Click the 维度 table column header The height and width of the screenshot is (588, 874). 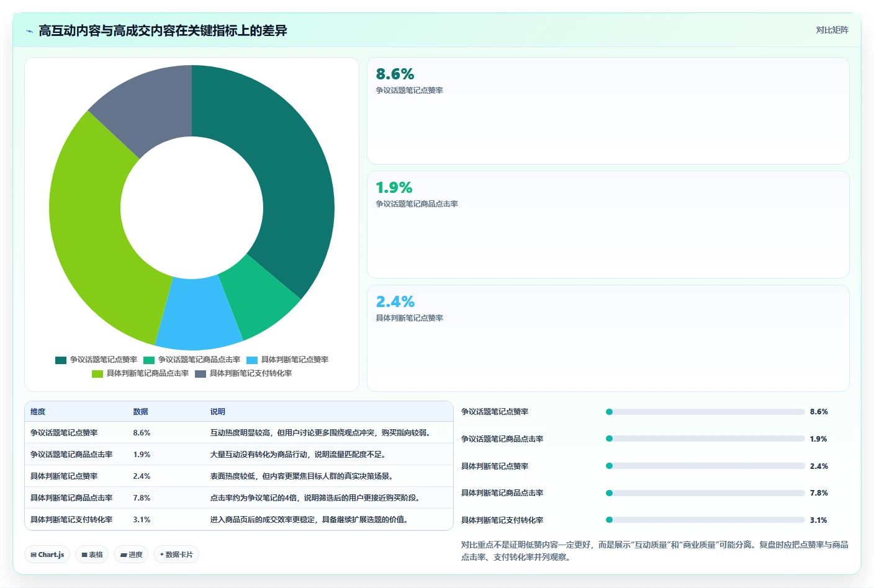(x=38, y=412)
